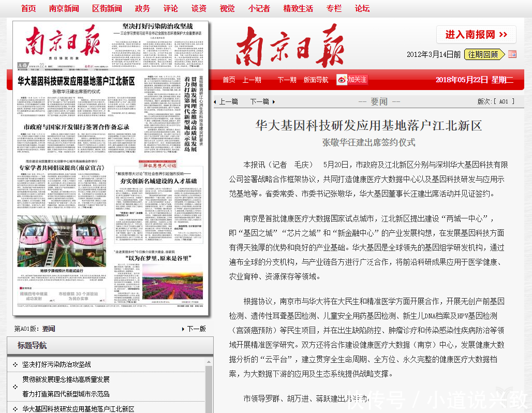Click the subtitle 张敬华汪建出席签约仪式 under the article title
Viewport: 532px width, 413px height.
[x=369, y=142]
